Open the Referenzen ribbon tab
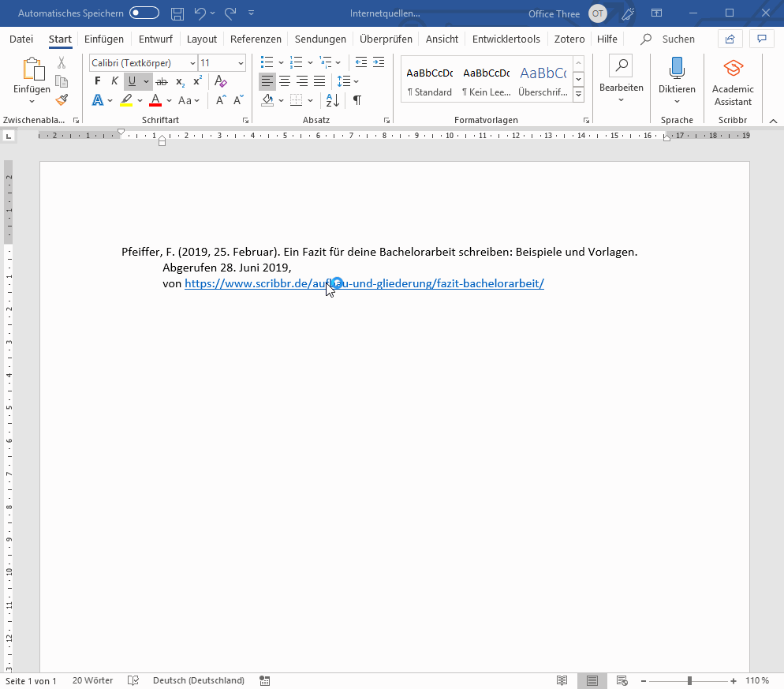The height and width of the screenshot is (689, 784). (256, 39)
